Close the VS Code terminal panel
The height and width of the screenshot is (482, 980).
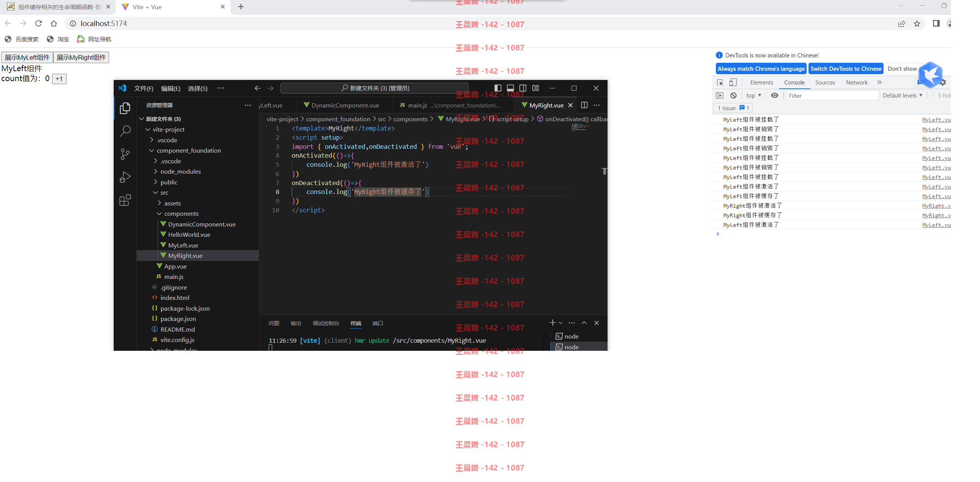(x=596, y=323)
